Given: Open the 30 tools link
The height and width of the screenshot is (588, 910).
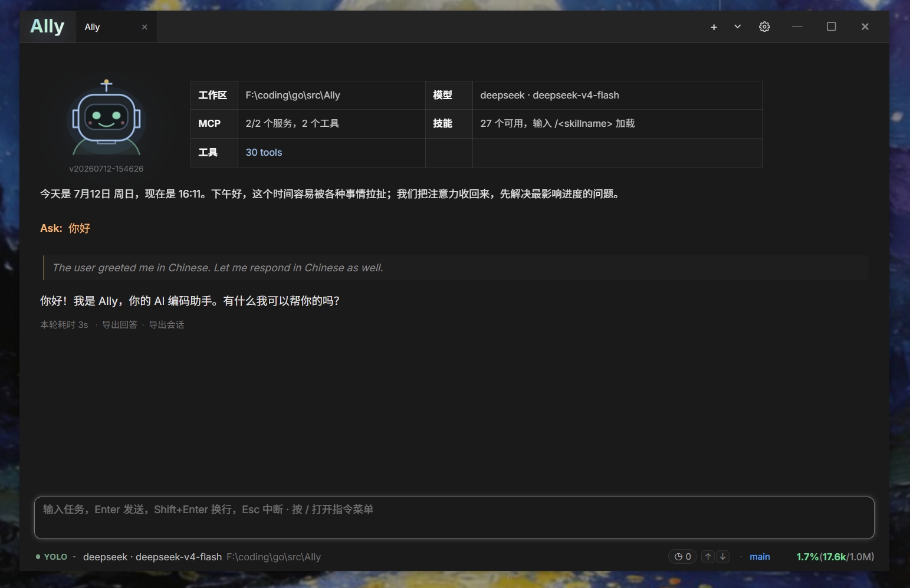Looking at the screenshot, I should point(264,153).
